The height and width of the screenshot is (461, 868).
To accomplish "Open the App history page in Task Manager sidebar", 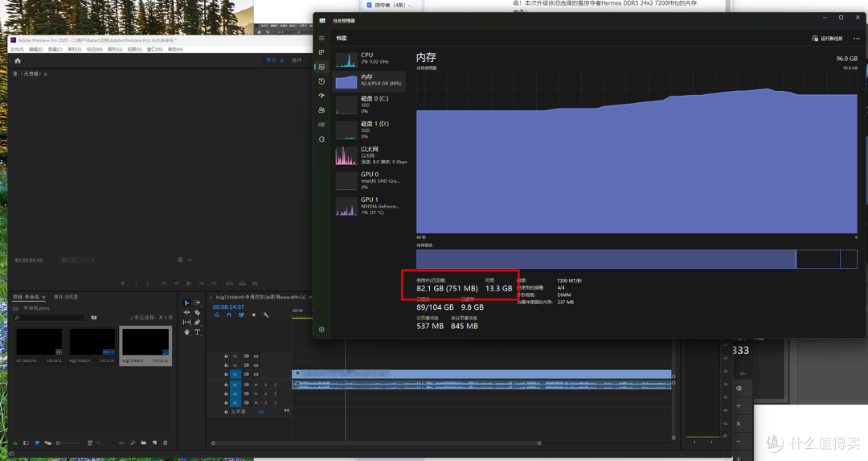I will (x=321, y=81).
